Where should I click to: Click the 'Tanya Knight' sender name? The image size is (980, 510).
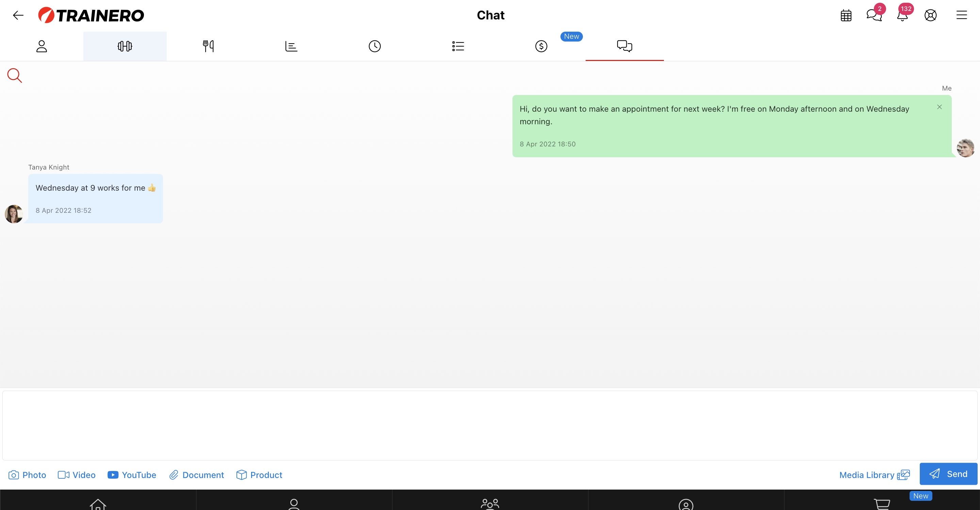coord(49,167)
